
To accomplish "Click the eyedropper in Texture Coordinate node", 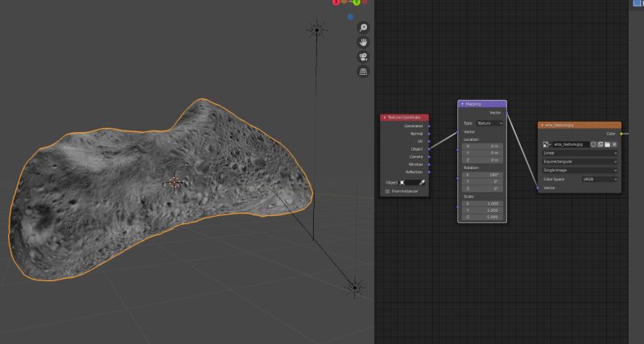I will click(422, 183).
